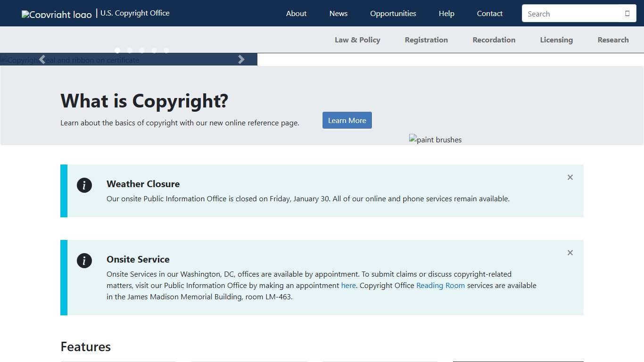Image resolution: width=644 pixels, height=362 pixels.
Task: Select the News menu item
Action: click(338, 13)
